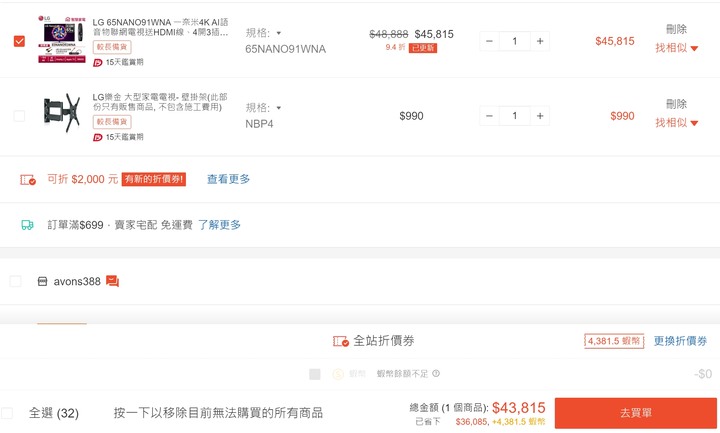Click 按一下以移除目前無法購買的所有商品
720x433 pixels.
click(x=218, y=413)
